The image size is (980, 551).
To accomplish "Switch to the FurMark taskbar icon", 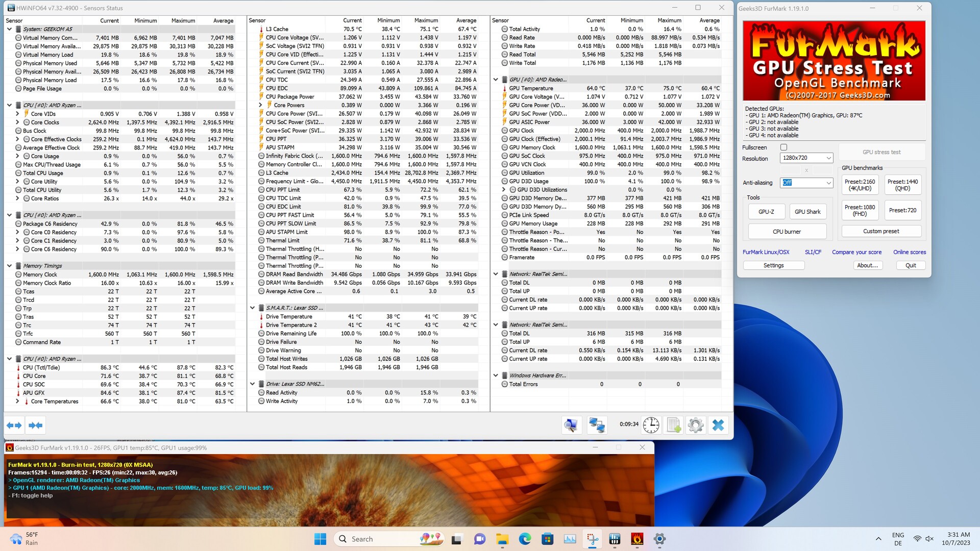I will 637,539.
